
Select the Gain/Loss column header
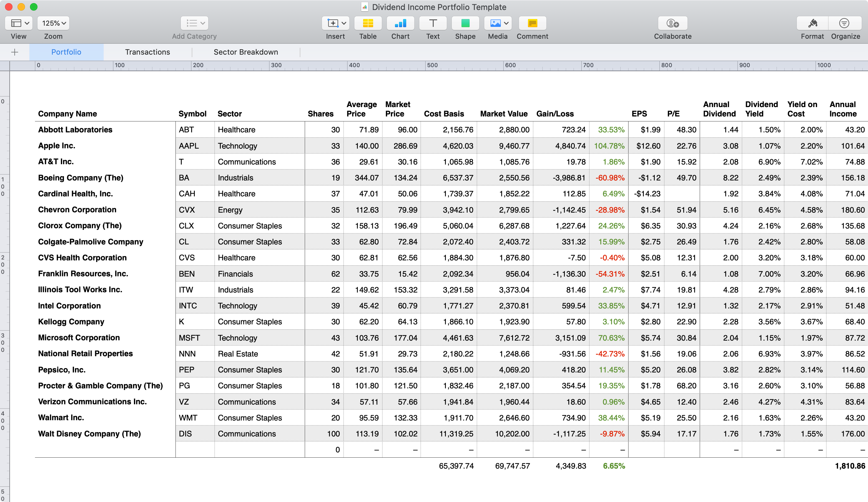(x=555, y=114)
